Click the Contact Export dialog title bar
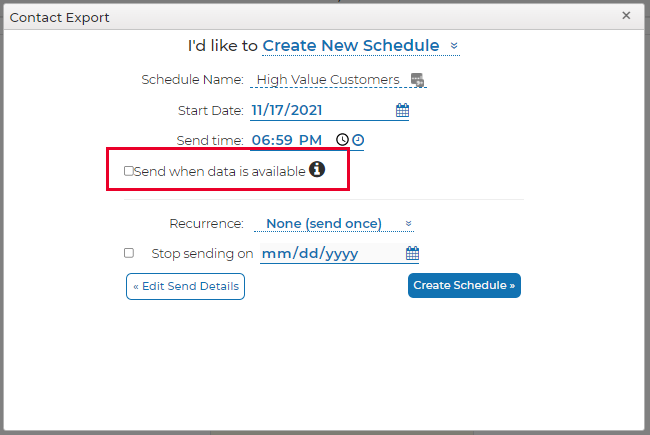 click(x=311, y=17)
